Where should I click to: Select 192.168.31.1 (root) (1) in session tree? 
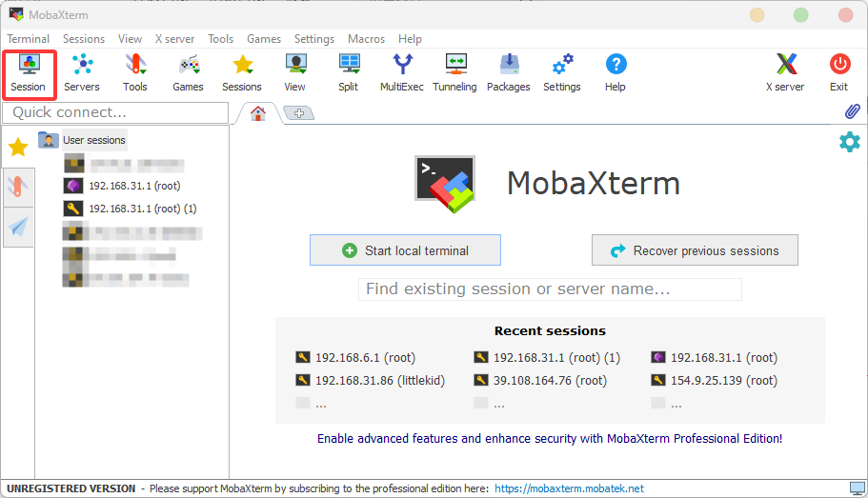[x=131, y=209]
